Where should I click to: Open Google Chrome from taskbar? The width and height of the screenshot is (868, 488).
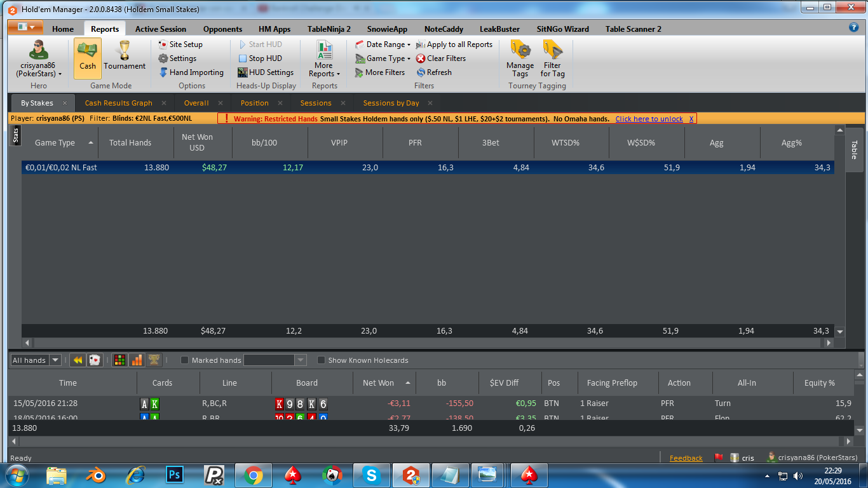click(253, 475)
